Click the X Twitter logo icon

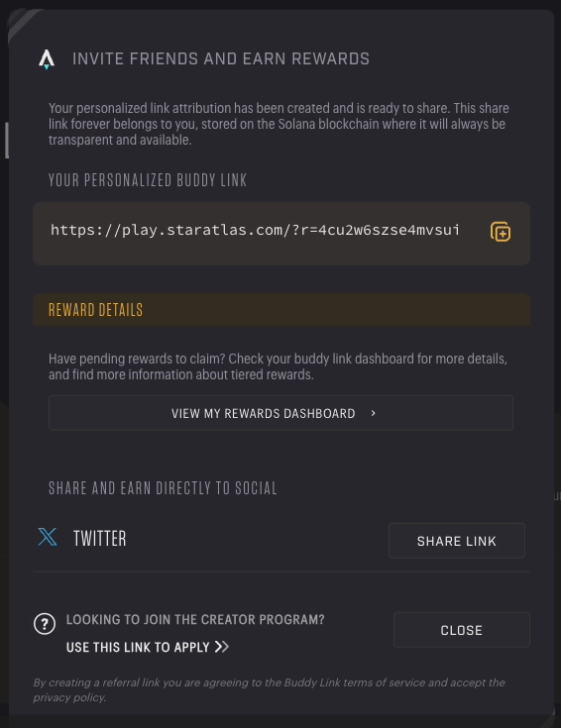[48, 537]
